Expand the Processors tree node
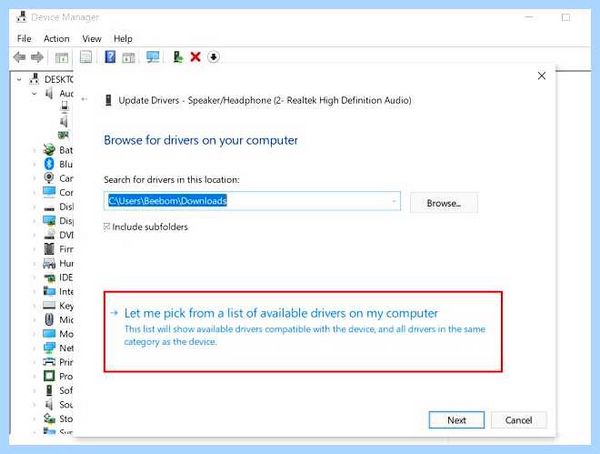This screenshot has width=600, height=454. point(34,376)
